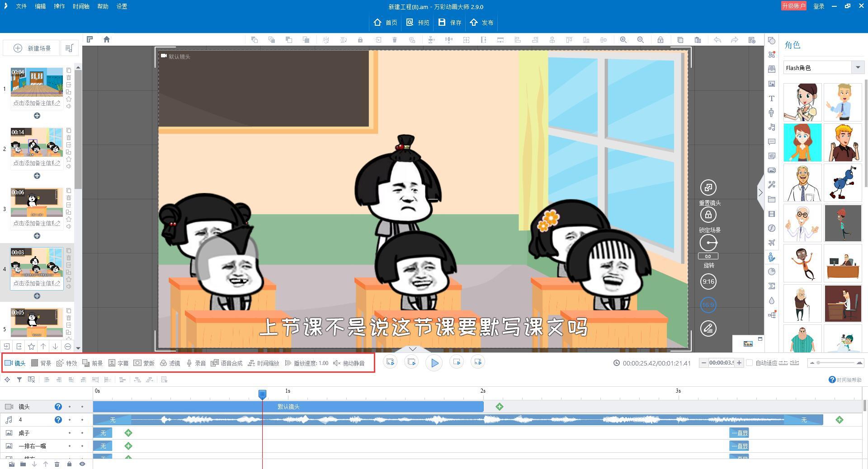
Task: Open the text tool in right sidebar
Action: [772, 98]
